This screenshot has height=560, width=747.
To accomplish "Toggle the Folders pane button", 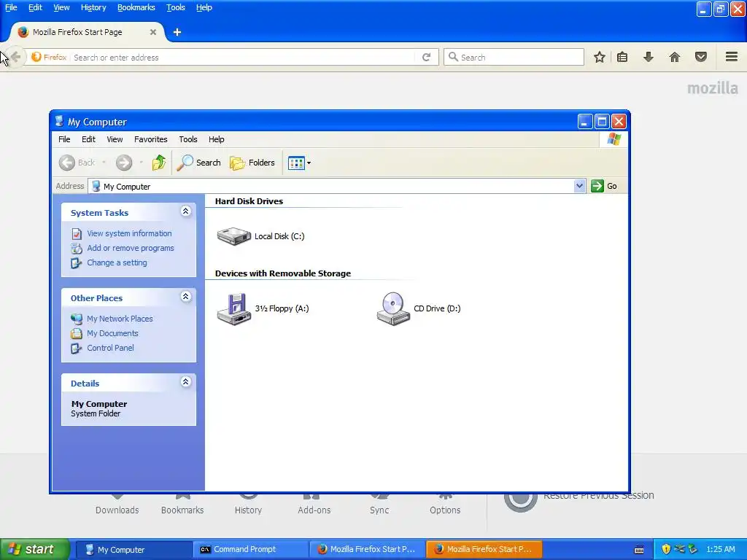I will (x=252, y=163).
